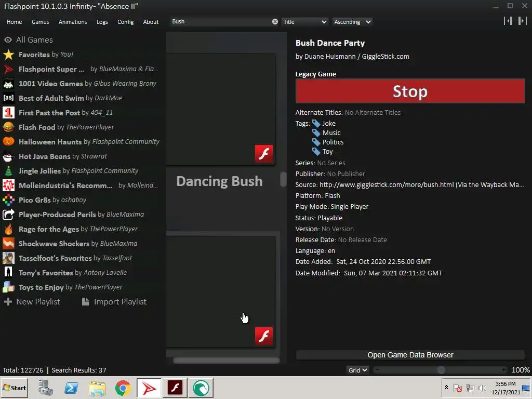Click the game list vertical scrollbar
Screen dimensions: 532x399
(283, 179)
